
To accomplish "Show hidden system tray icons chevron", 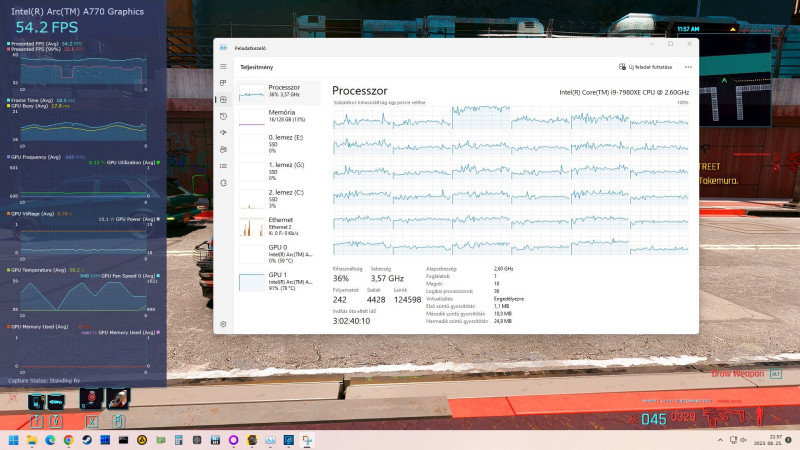I will pos(720,440).
